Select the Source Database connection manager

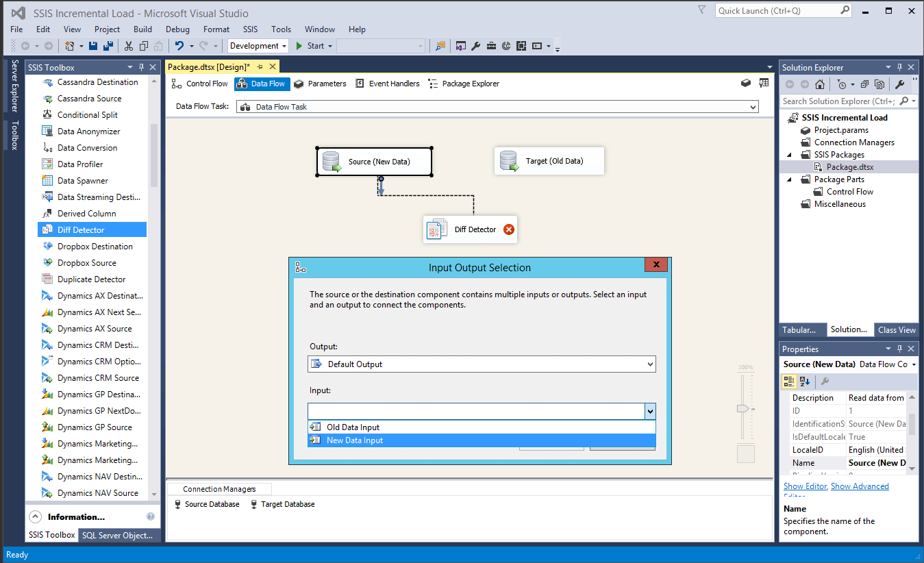point(206,504)
